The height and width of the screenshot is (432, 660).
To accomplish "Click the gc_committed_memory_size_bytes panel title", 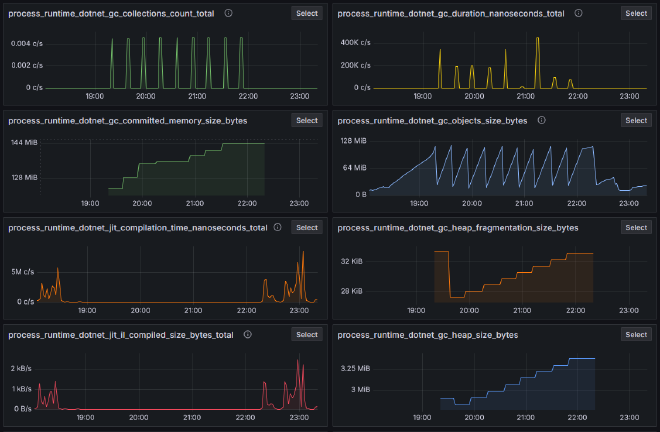I will (x=127, y=120).
